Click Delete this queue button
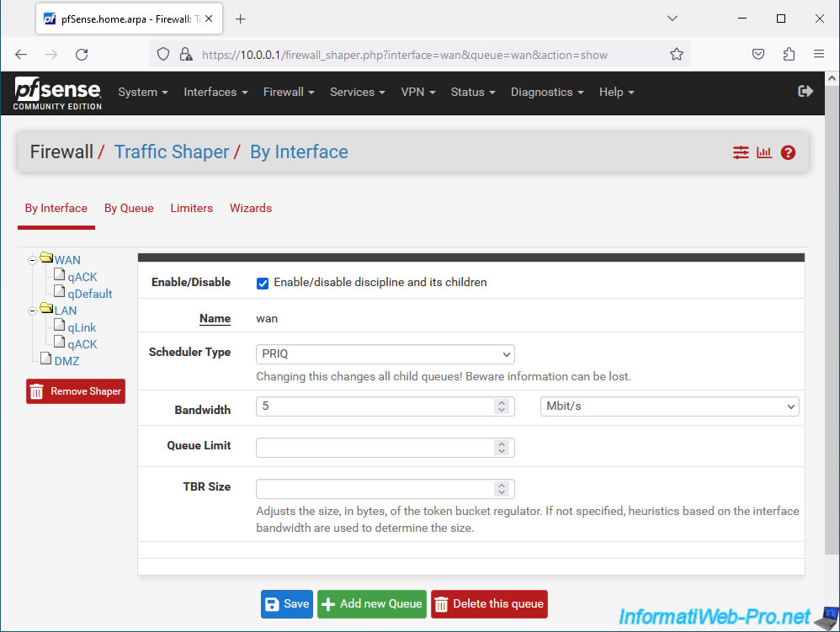The width and height of the screenshot is (840, 632). coord(489,604)
